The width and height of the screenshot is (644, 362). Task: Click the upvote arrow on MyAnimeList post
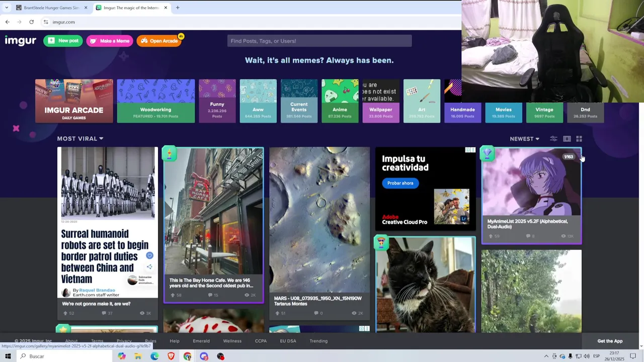(x=490, y=236)
